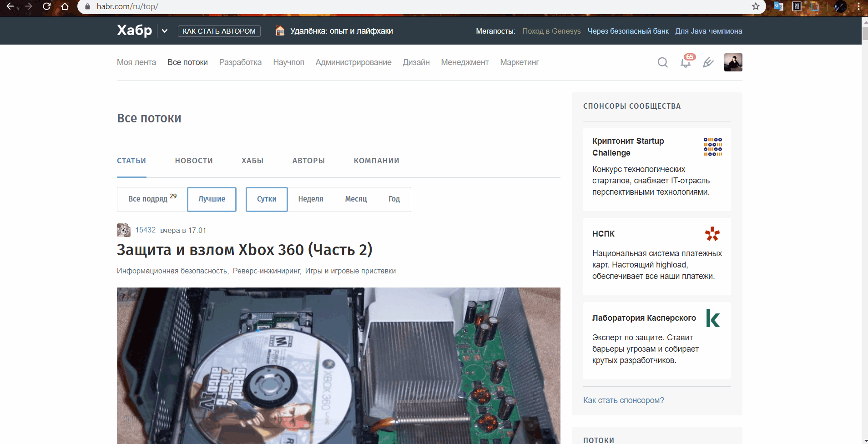868x444 pixels.
Task: Open Удалёнка: опыт и лайфхаки link
Action: pos(342,31)
